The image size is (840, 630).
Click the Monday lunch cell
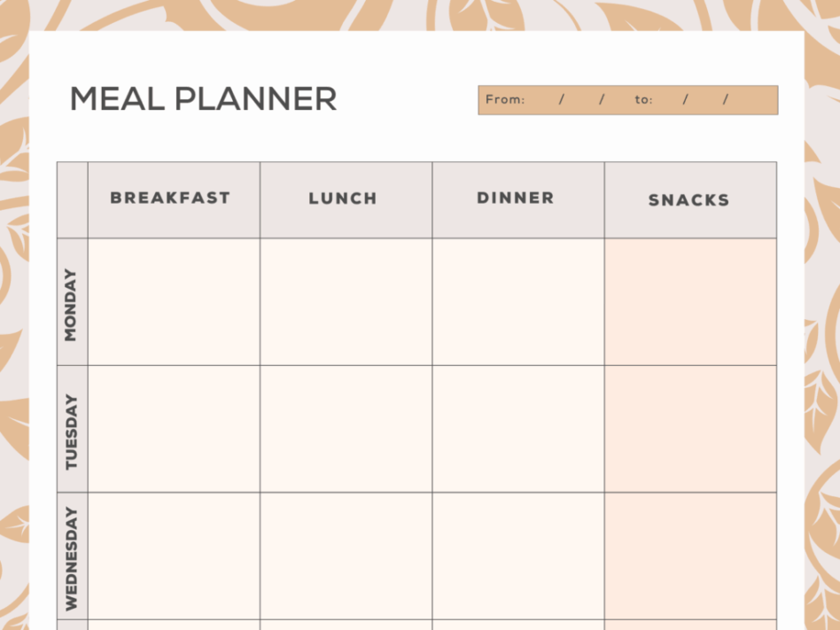(x=346, y=301)
